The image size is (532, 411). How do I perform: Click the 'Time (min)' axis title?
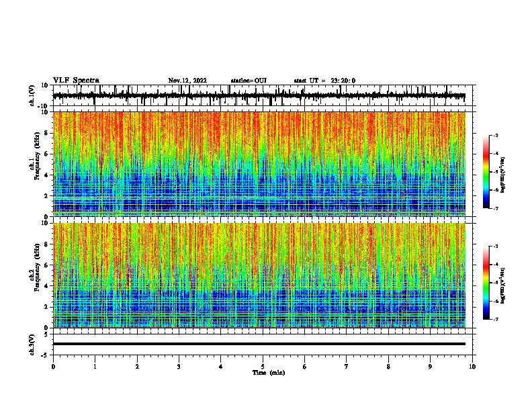click(269, 373)
